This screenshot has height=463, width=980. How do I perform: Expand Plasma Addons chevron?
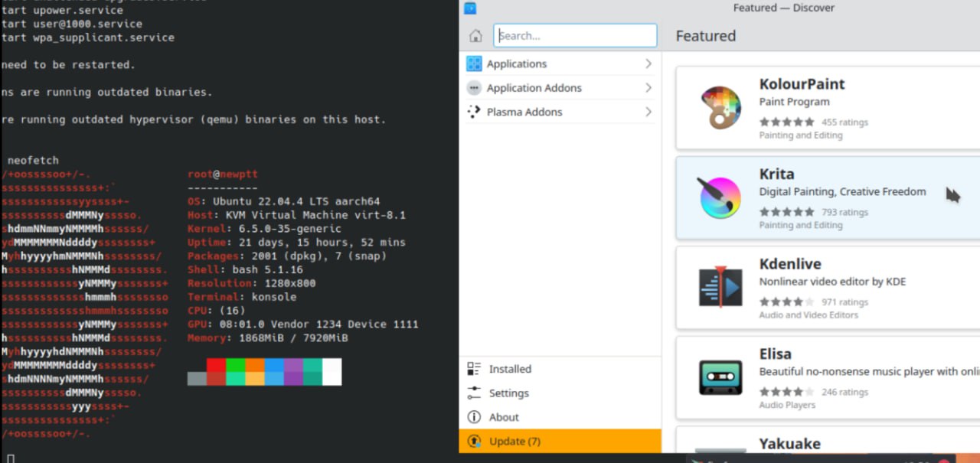(648, 112)
